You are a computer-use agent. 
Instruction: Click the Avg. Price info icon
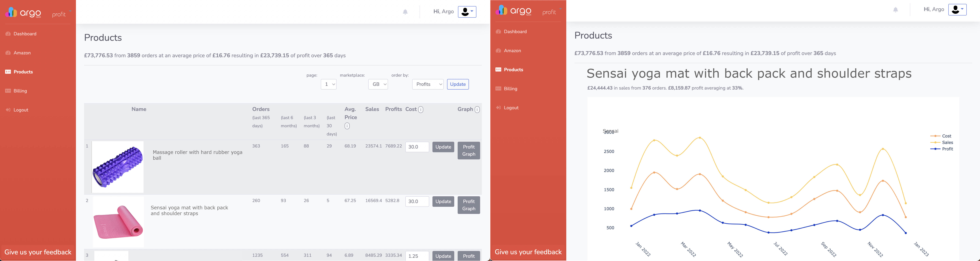[347, 126]
